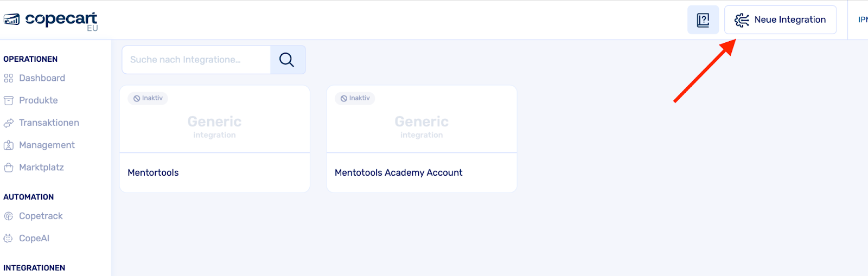Click the CopeCart EU logo

click(50, 21)
